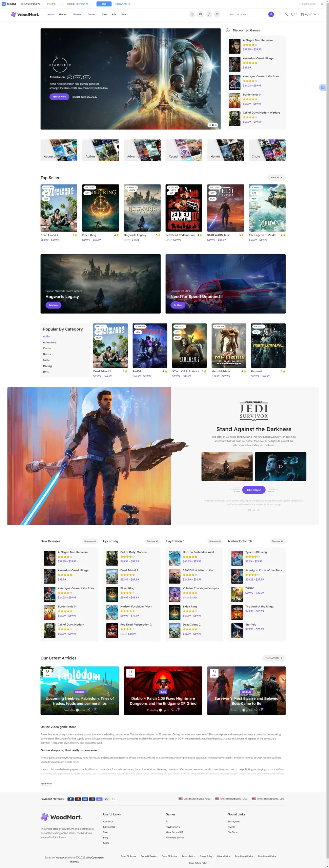This screenshot has height=868, width=329.
Task: Open the Returnal cover image
Action: tap(268, 346)
